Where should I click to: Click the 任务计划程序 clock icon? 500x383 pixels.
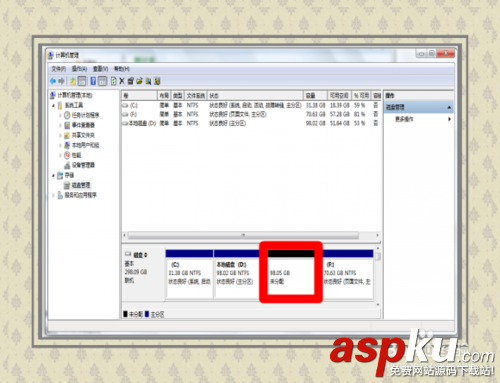[67, 115]
